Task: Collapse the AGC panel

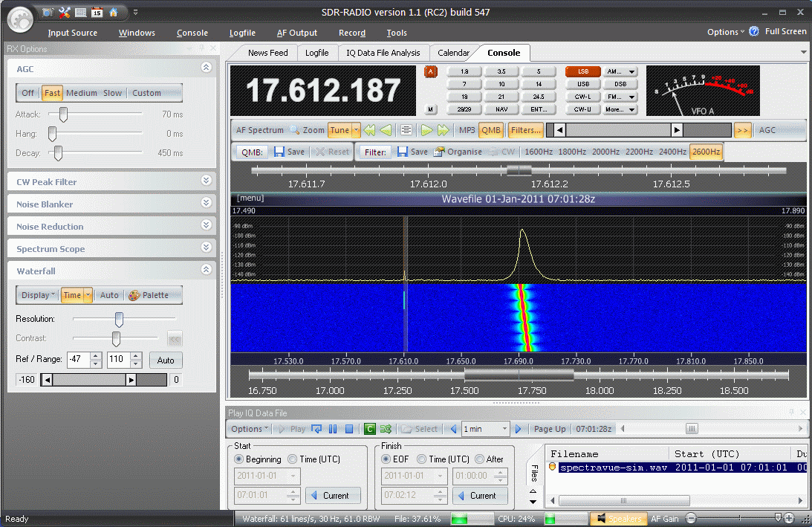Action: click(x=206, y=68)
